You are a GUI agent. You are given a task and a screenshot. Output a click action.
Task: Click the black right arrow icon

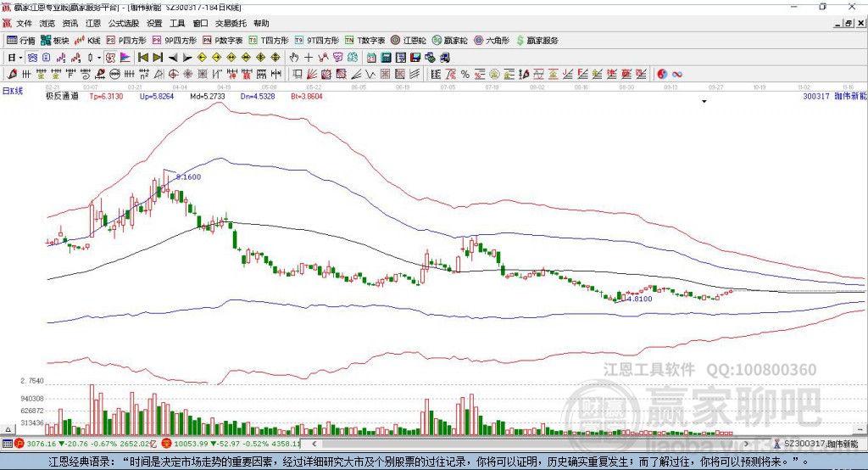coord(187,58)
